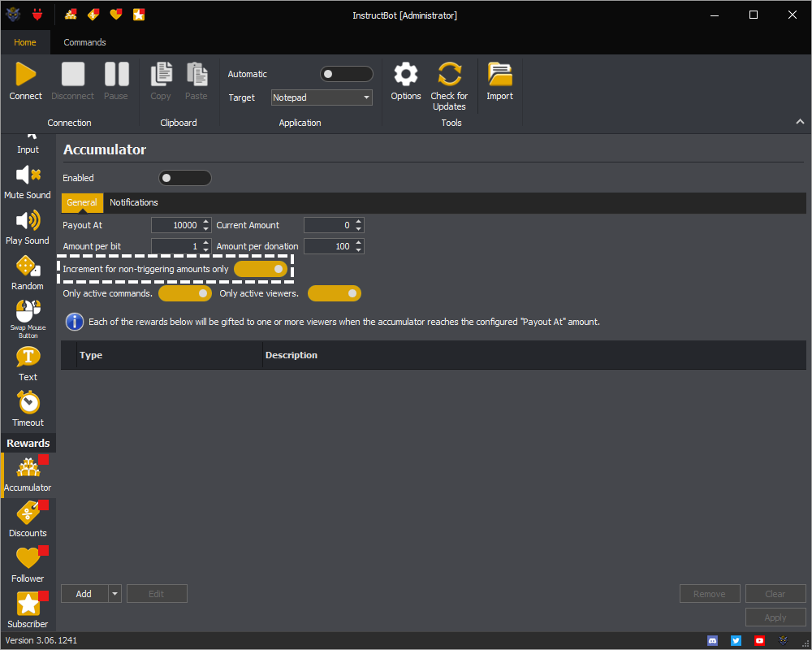The height and width of the screenshot is (650, 812).
Task: Open Options gear icon
Action: pyautogui.click(x=406, y=74)
